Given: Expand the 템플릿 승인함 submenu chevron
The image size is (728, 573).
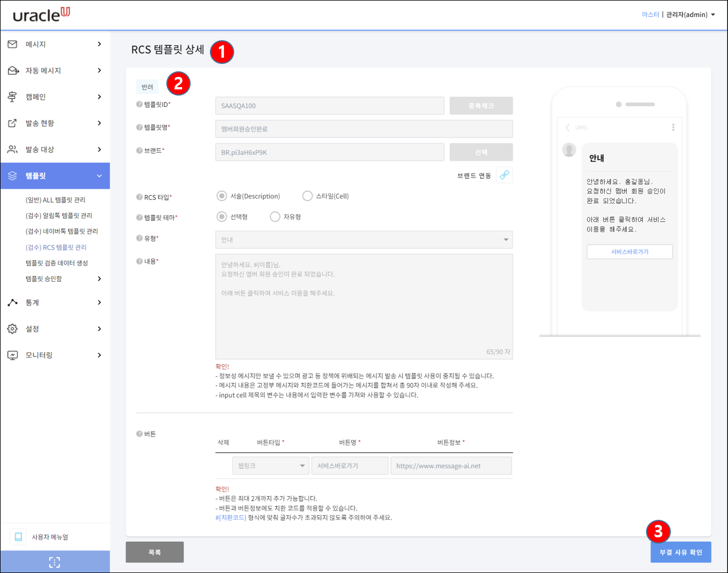Looking at the screenshot, I should coord(100,279).
